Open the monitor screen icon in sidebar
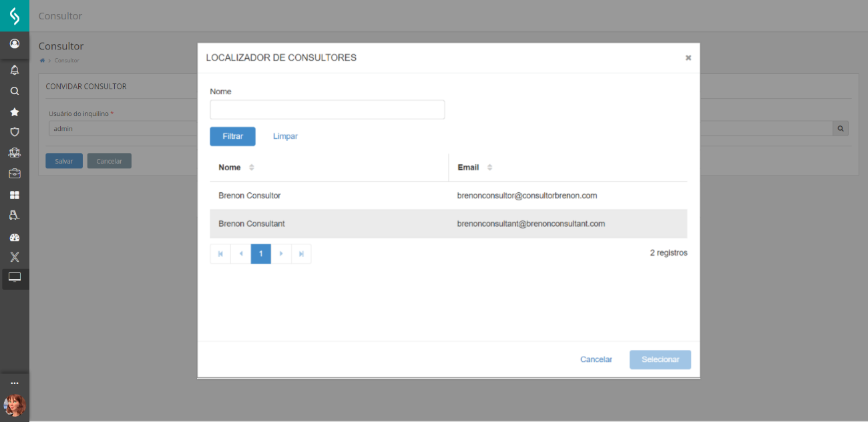 pos(15,278)
